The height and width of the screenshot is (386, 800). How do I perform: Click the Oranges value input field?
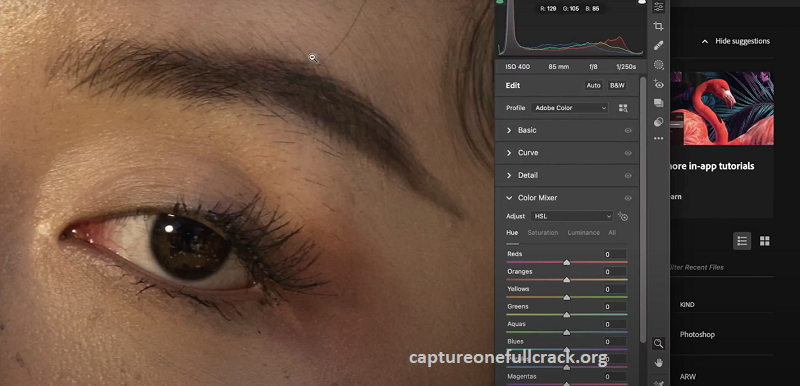614,272
